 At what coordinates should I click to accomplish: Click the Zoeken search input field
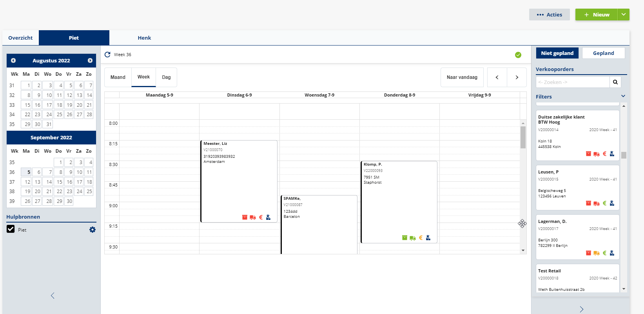[x=572, y=82]
